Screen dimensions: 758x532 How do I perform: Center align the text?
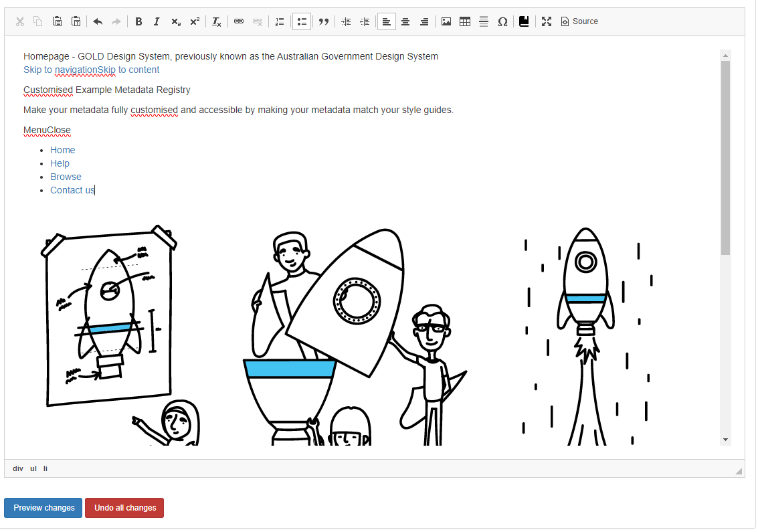(405, 21)
